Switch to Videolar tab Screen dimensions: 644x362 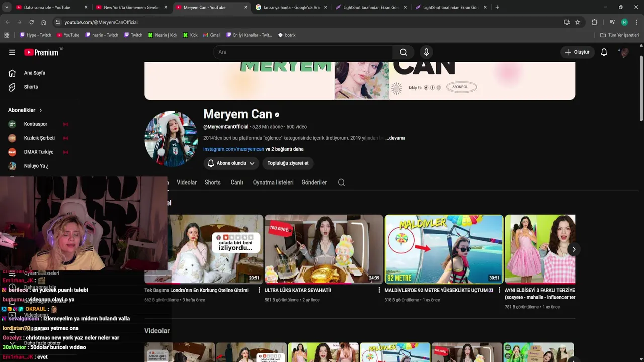click(x=187, y=183)
